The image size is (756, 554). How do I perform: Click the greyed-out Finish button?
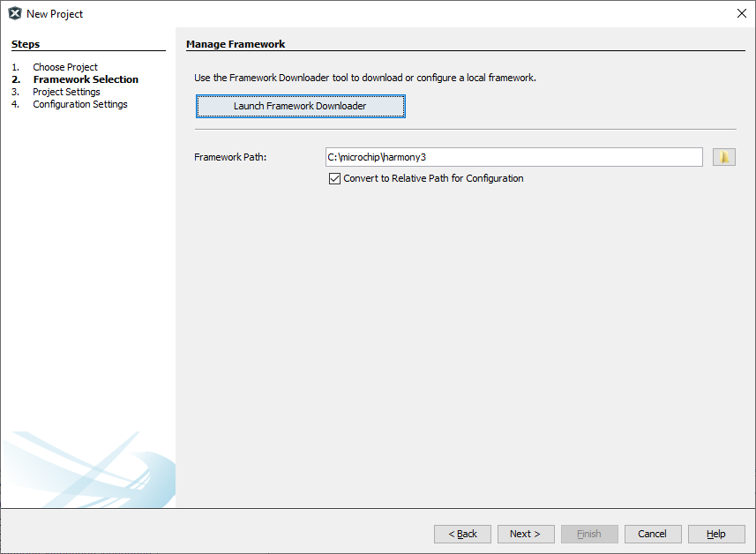(x=589, y=534)
